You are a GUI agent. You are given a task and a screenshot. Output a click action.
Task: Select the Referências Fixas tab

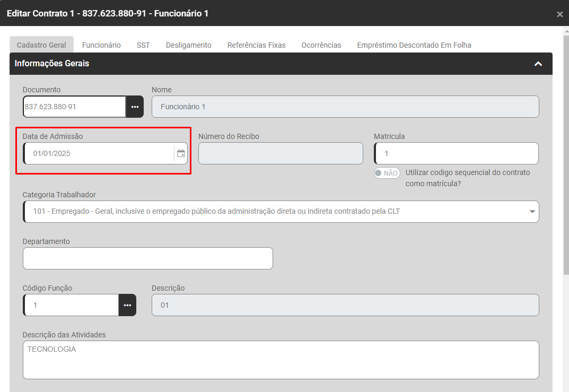[x=256, y=45]
